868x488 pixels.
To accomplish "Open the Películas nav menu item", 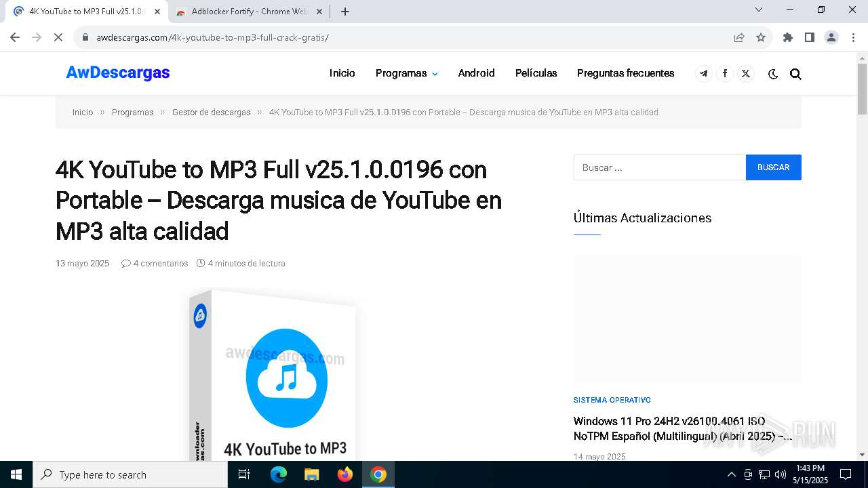I will coord(536,73).
